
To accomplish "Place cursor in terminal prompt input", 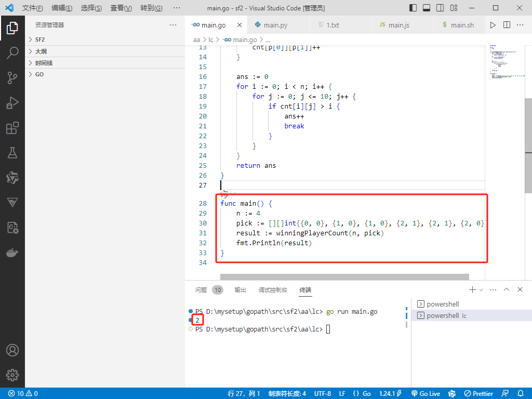I will [328, 329].
